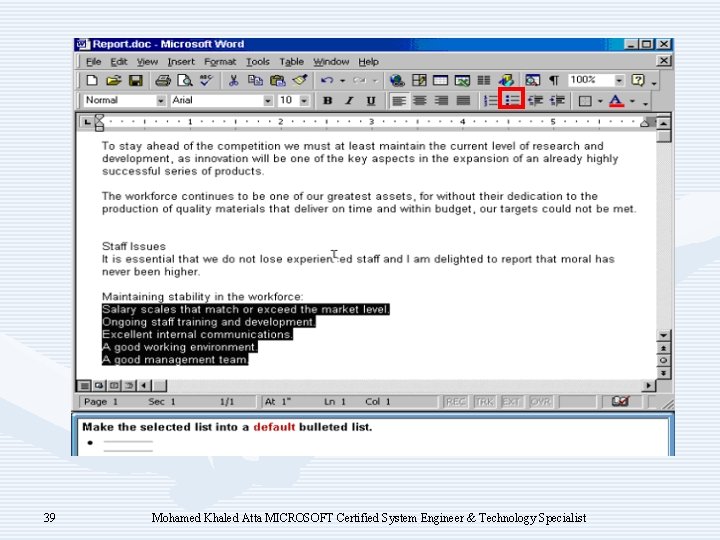
Task: Open Print Preview
Action: [185, 81]
